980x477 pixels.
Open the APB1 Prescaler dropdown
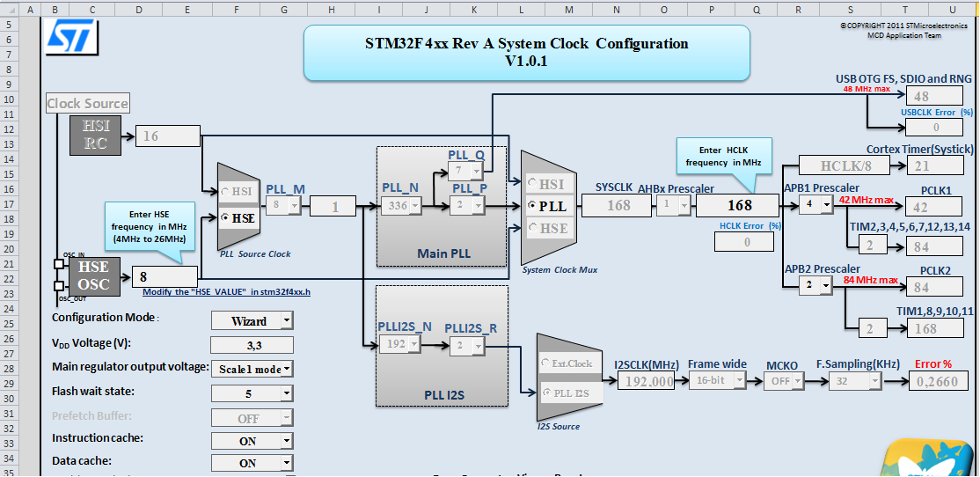pyautogui.click(x=826, y=204)
